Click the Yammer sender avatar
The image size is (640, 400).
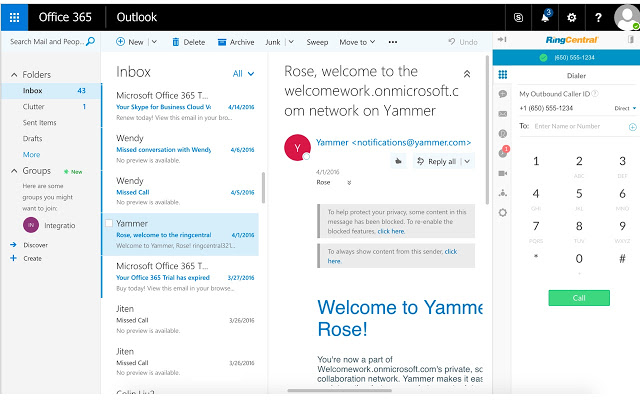pos(297,148)
